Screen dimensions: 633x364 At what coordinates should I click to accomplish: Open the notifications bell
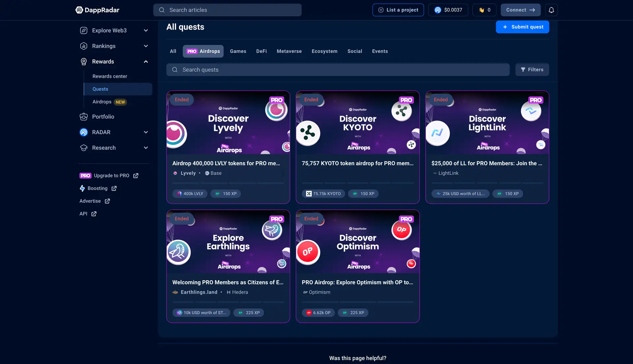coord(551,10)
